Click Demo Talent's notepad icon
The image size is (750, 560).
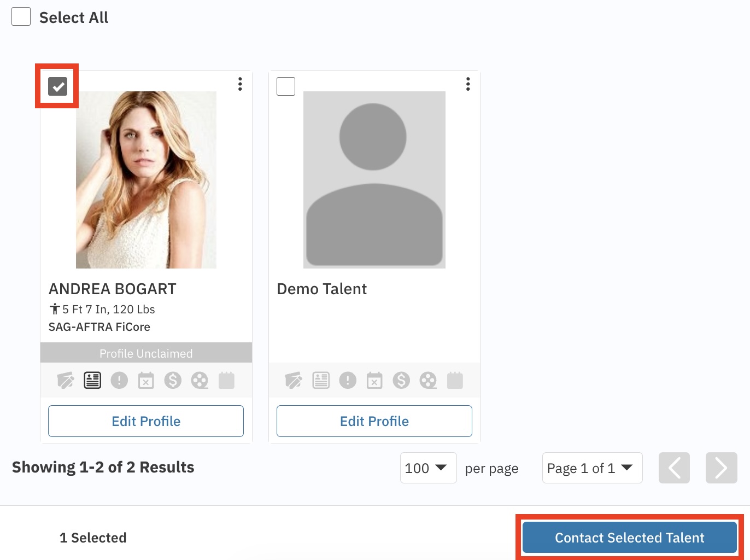455,380
